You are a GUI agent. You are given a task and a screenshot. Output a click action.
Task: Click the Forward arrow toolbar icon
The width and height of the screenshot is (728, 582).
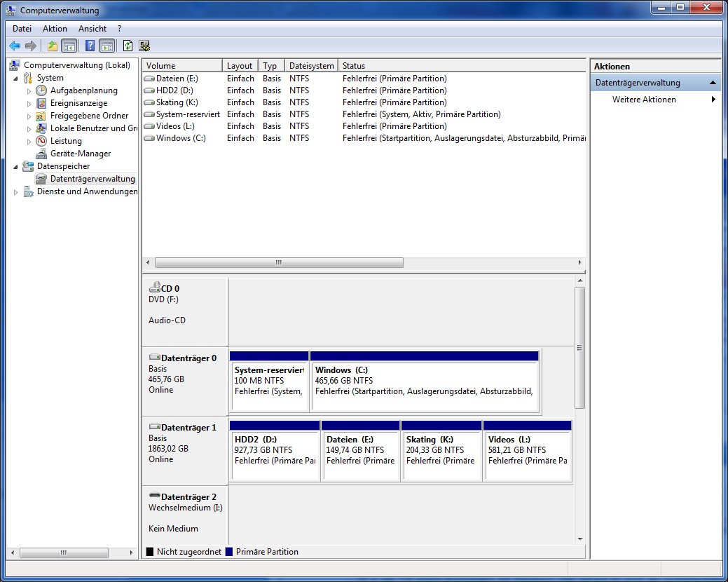pyautogui.click(x=31, y=46)
